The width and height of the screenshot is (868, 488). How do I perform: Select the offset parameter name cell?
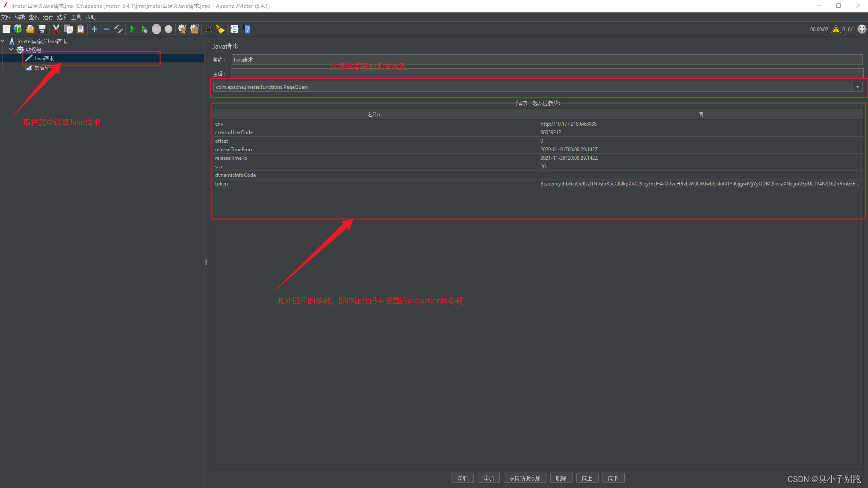pyautogui.click(x=375, y=141)
